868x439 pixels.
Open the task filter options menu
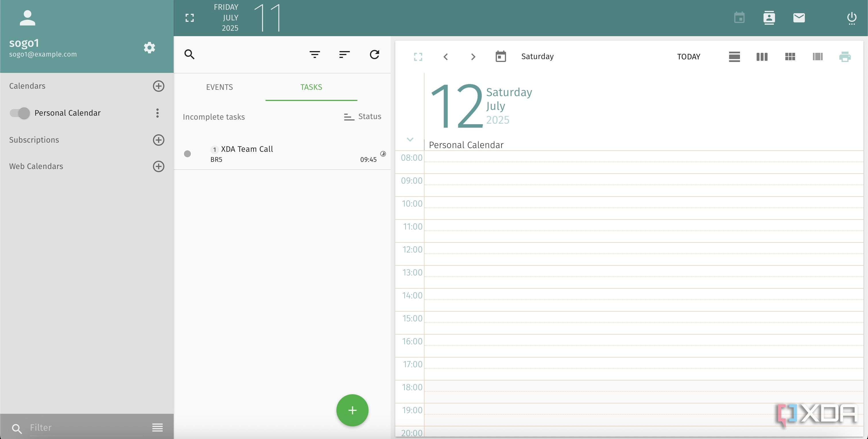[314, 55]
